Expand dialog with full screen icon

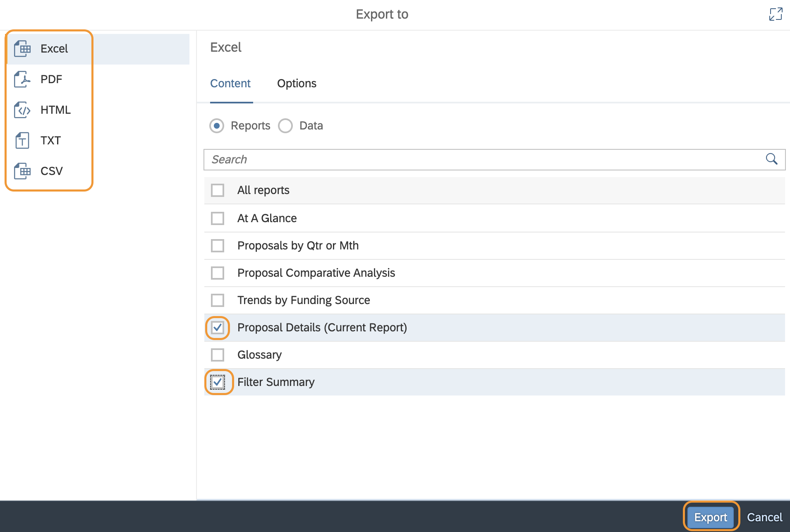776,14
